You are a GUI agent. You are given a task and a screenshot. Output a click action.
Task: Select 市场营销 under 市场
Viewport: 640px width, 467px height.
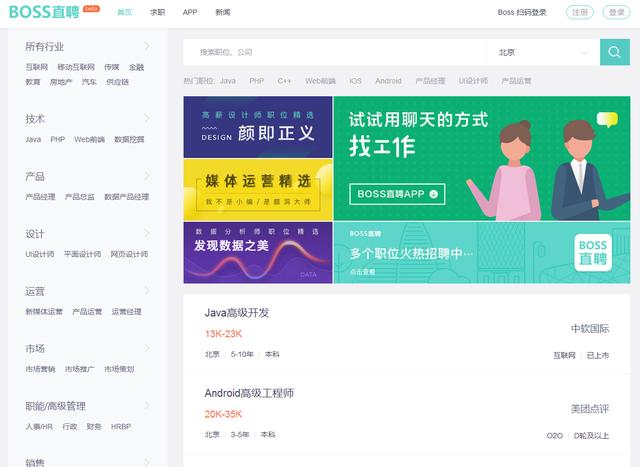point(40,369)
